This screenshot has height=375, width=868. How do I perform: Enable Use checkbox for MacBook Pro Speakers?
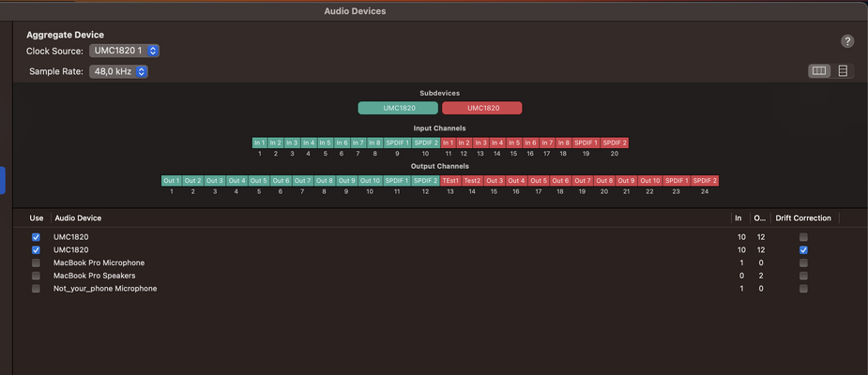(x=36, y=276)
